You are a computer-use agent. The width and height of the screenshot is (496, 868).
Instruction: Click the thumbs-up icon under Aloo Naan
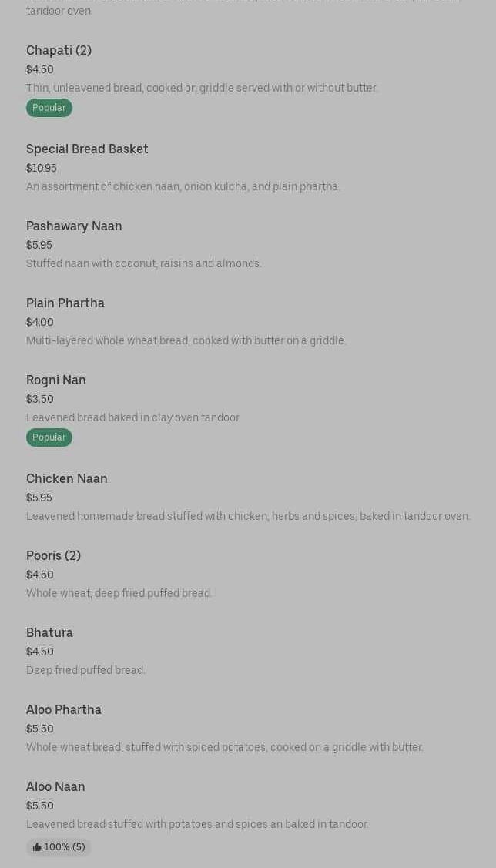(x=37, y=847)
